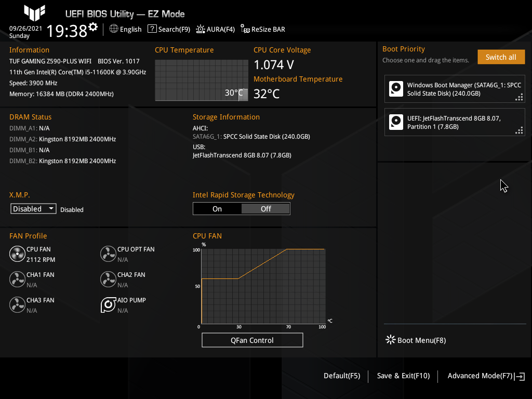Click the AIO PUMP icon
The height and width of the screenshot is (399, 532).
click(108, 305)
